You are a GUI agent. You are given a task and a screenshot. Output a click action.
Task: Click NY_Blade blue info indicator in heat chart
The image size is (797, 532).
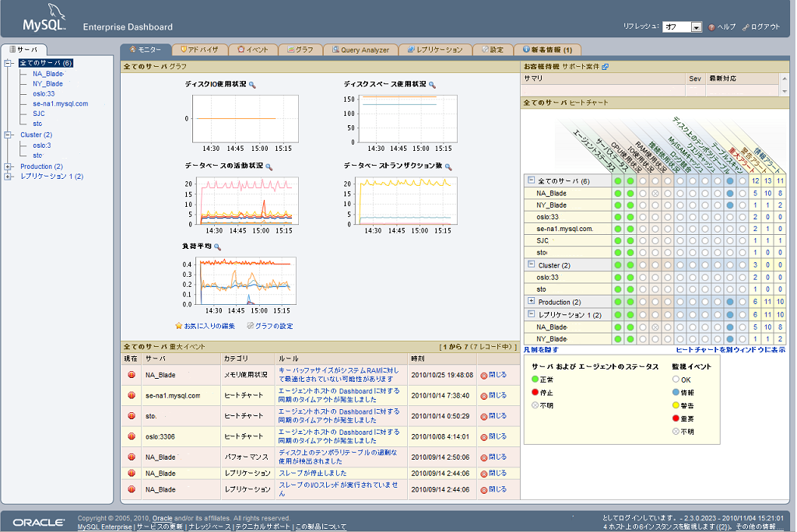[x=730, y=205]
